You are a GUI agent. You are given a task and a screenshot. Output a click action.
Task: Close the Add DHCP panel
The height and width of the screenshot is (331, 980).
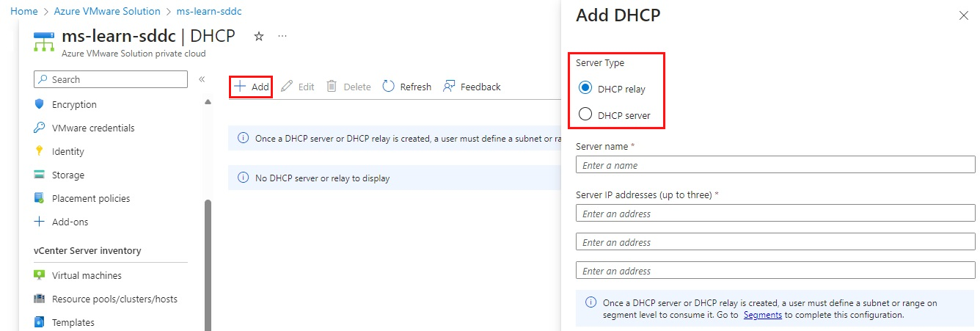click(x=964, y=15)
